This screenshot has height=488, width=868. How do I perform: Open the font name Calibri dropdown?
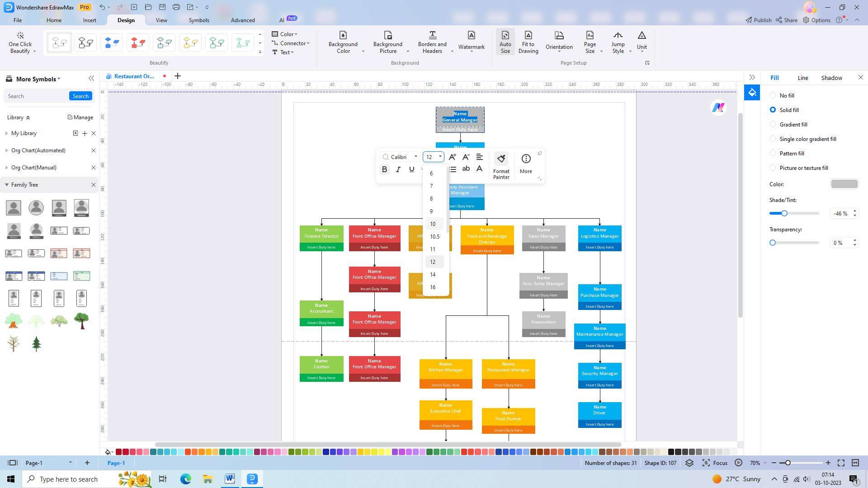pos(415,157)
